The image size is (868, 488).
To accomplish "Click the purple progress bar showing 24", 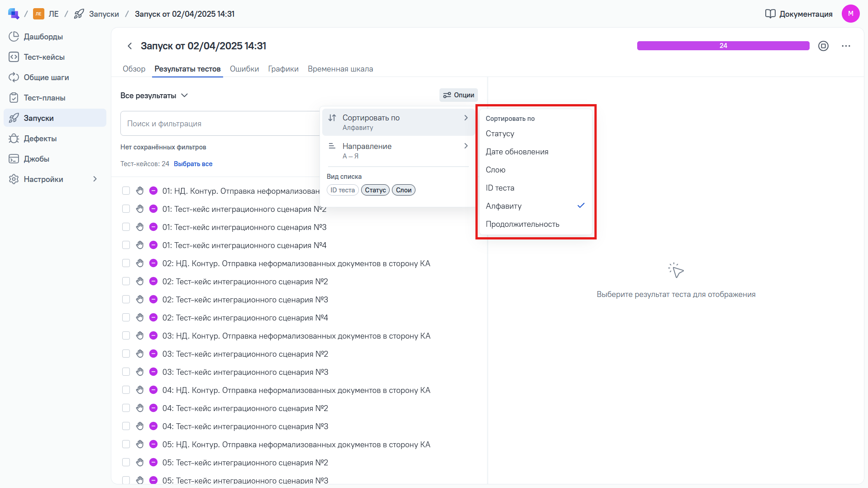I will click(x=723, y=46).
